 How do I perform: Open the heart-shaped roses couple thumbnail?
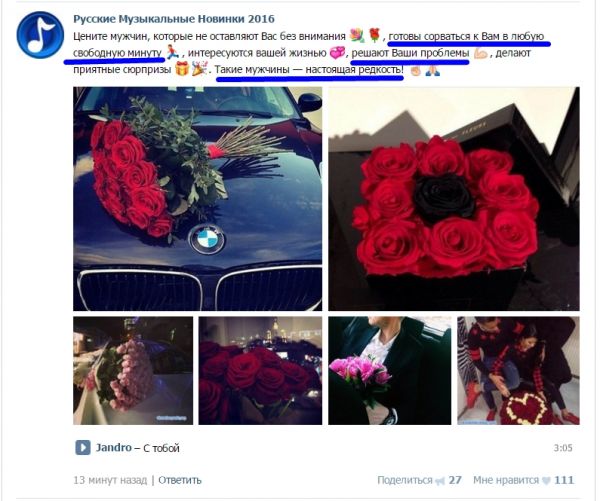518,370
